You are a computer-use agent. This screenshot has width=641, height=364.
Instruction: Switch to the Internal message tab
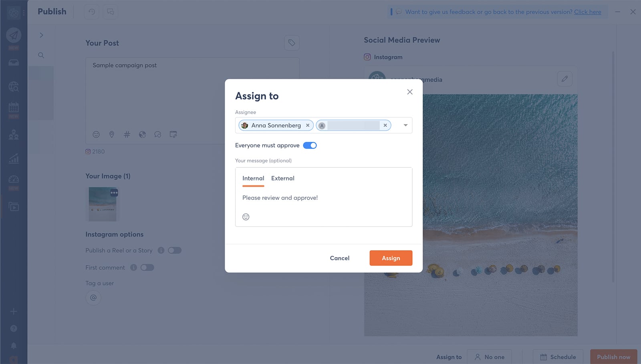(253, 178)
